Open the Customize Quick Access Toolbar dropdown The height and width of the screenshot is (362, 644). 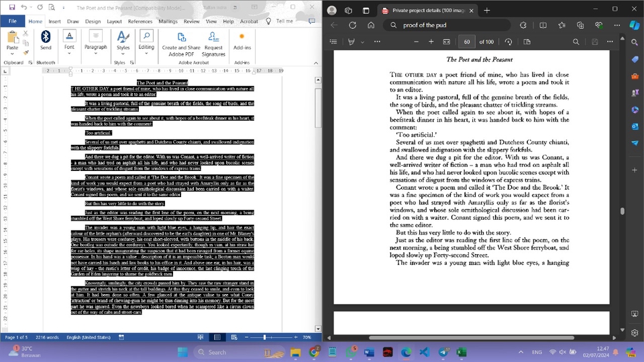click(x=63, y=7)
